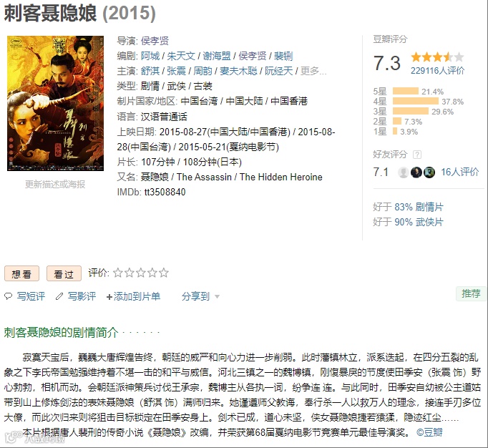Rate the movie four stars
The image size is (488, 448).
tap(152, 273)
